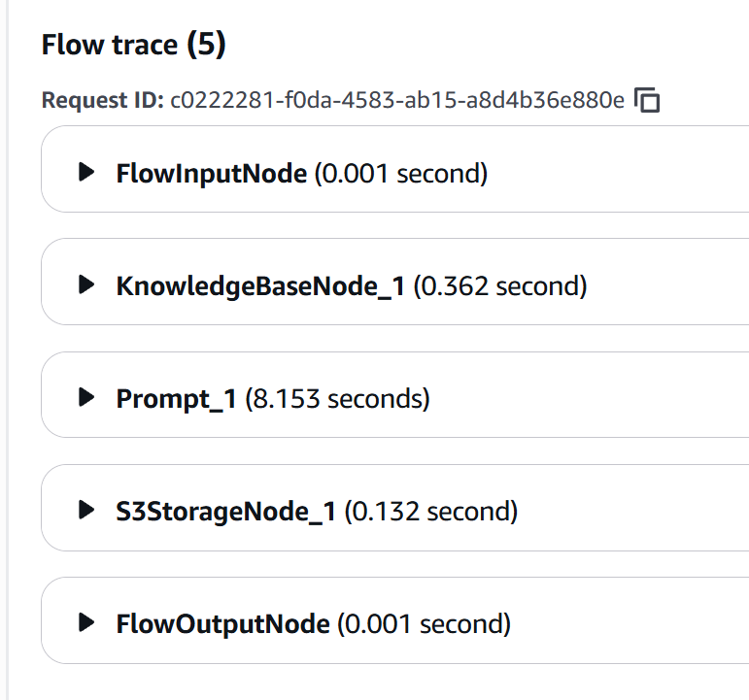Screen dimensions: 749x700
Task: Click the FlowOutputNode name label
Action: pos(222,623)
